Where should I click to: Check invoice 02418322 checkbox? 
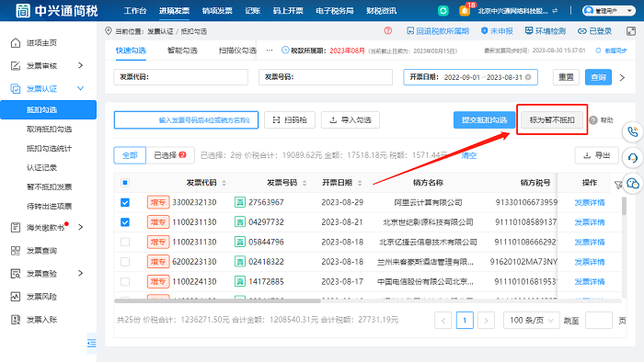tap(125, 262)
